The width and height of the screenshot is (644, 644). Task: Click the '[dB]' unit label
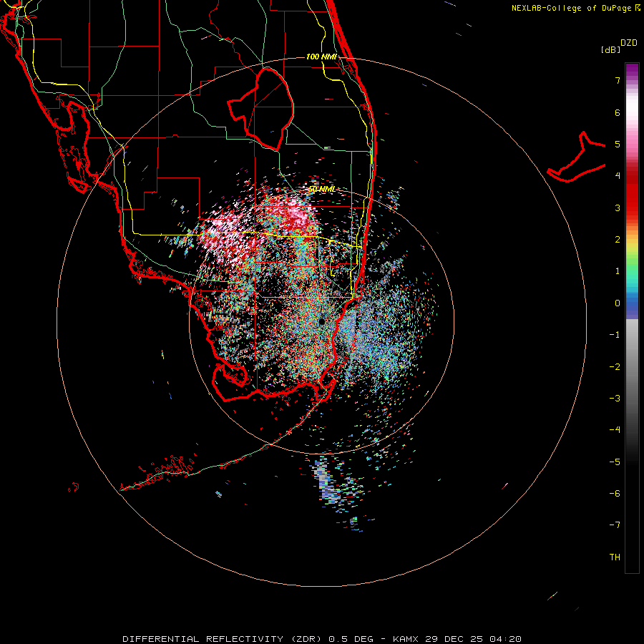(x=610, y=49)
